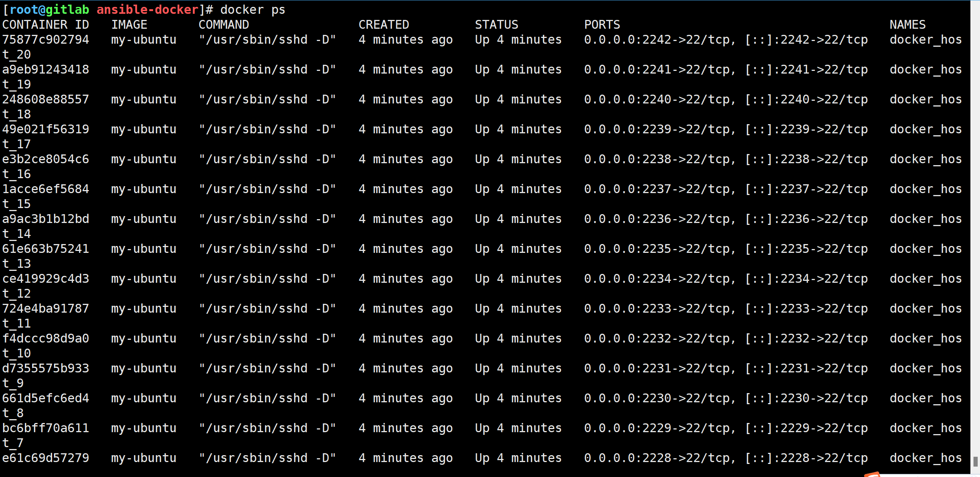Click the NAMES column header
Image resolution: width=980 pixels, height=477 pixels.
(x=908, y=25)
